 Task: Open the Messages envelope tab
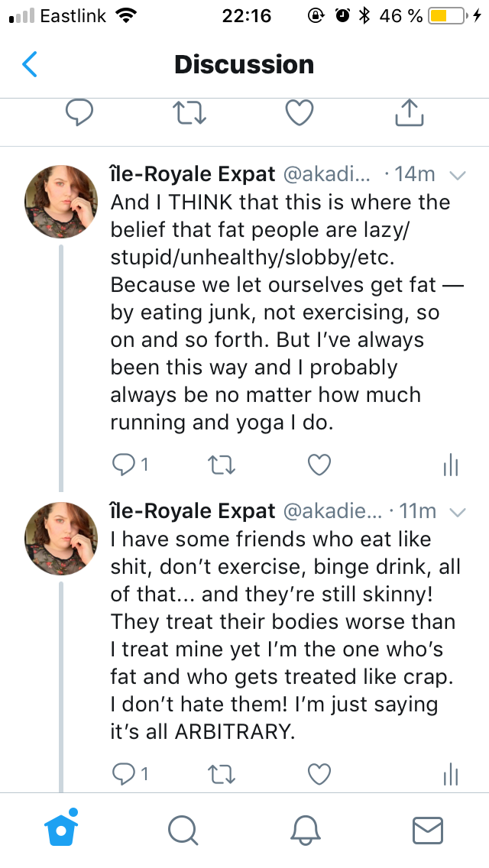[x=427, y=831]
